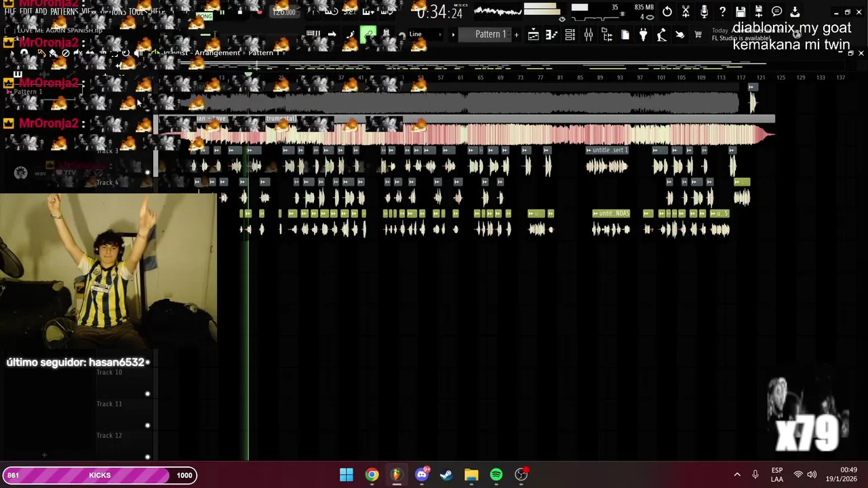Open the Mixer view icon
The image size is (868, 488).
pos(589,35)
